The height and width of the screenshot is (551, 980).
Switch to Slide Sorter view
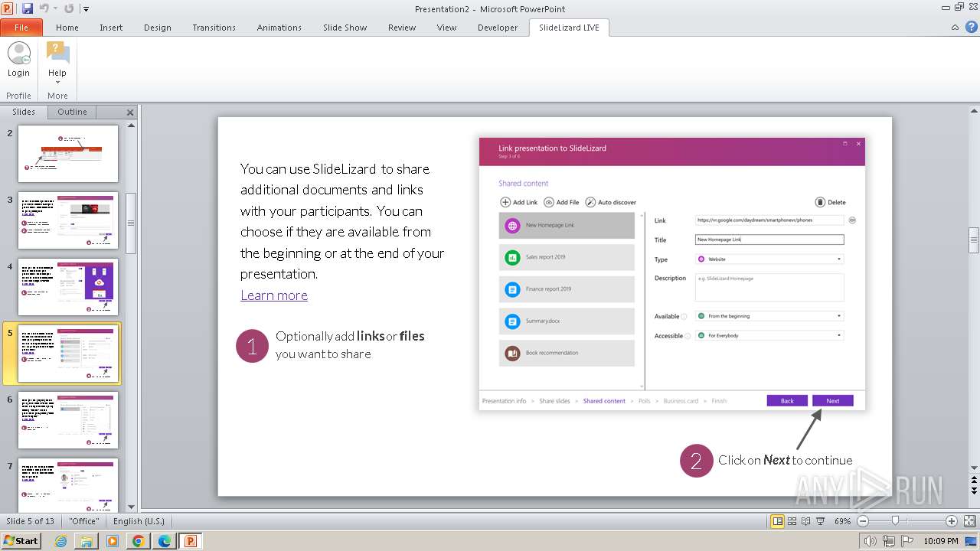(792, 521)
